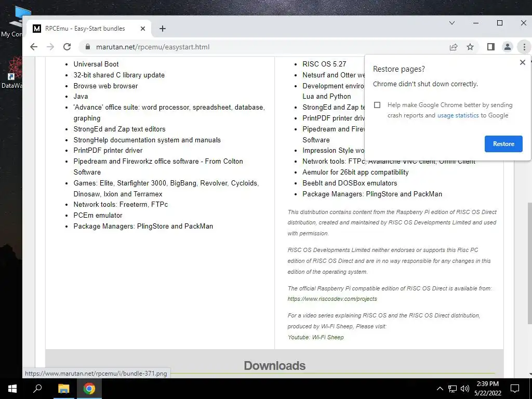Image resolution: width=532 pixels, height=399 pixels.
Task: Click 'StrongHelp documentation system and manuals' text
Action: click(x=147, y=140)
